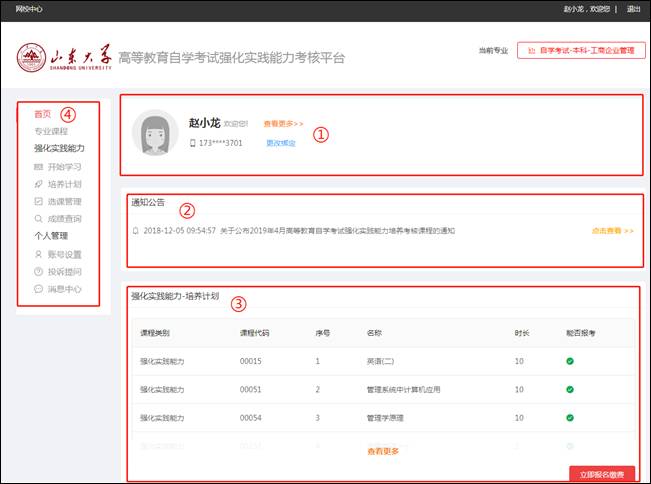
Task: Click the bell icon beside the notice date
Action: [136, 230]
